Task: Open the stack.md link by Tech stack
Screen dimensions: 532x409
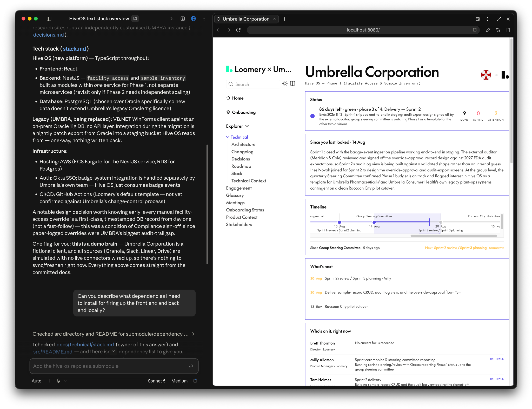Action: (x=74, y=49)
